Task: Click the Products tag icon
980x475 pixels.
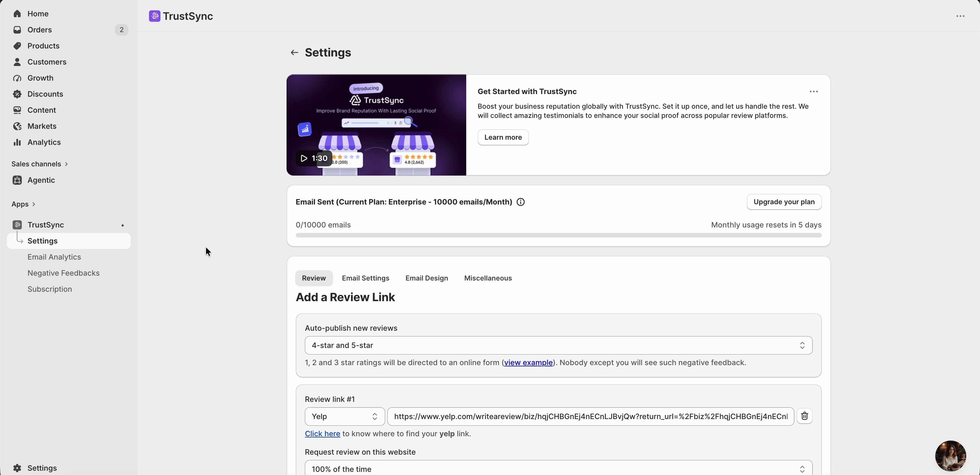Action: (x=17, y=46)
